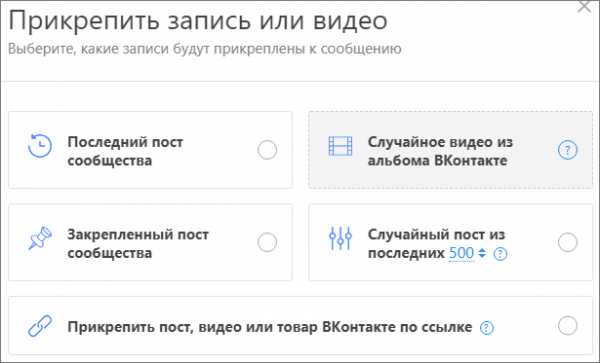Image resolution: width=600 pixels, height=363 pixels.
Task: Click the up/down arrows next to 500
Action: click(x=482, y=253)
